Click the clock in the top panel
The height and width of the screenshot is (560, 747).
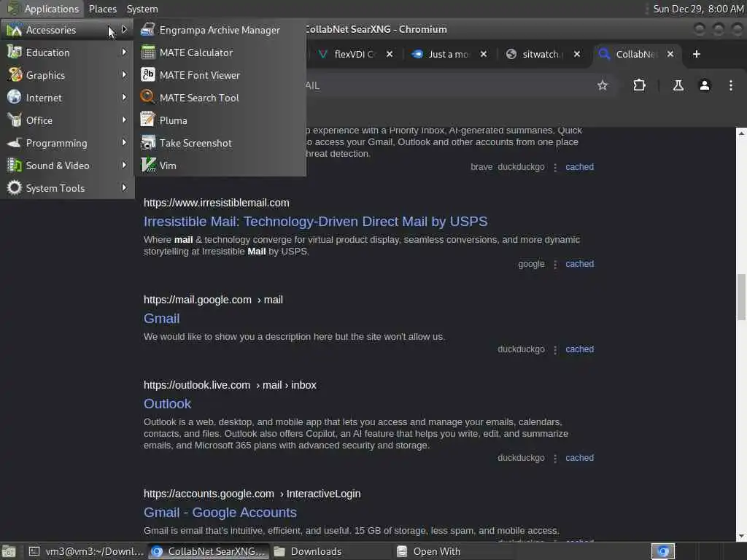[x=698, y=9]
